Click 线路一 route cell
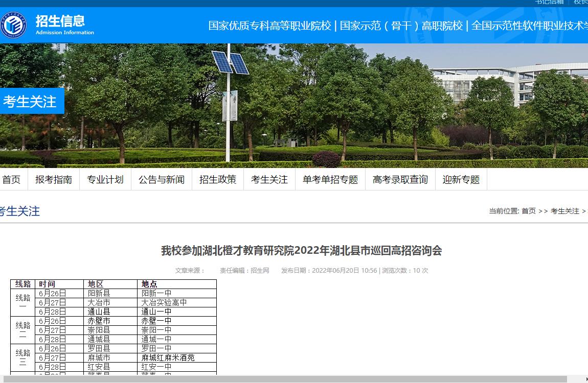This screenshot has width=588, height=383. [23, 302]
